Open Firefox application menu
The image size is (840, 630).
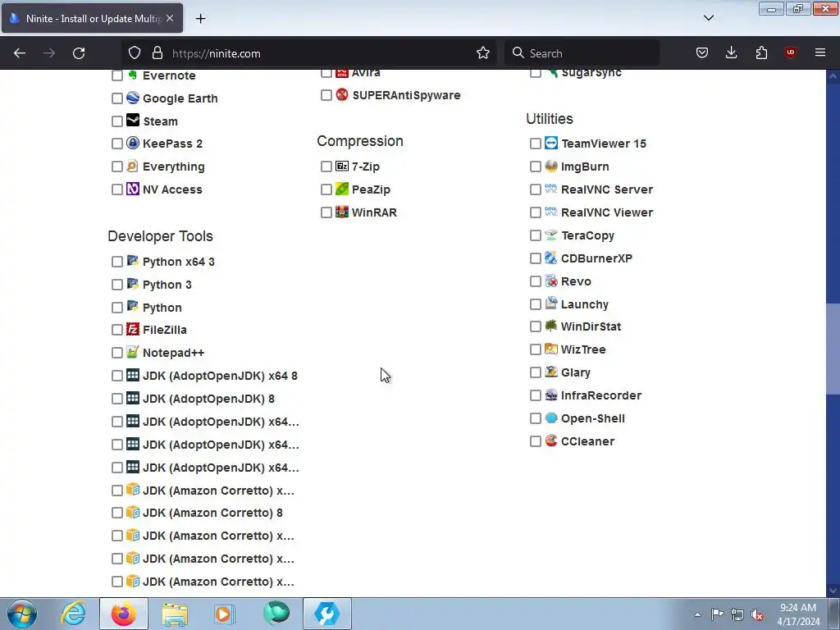point(819,52)
